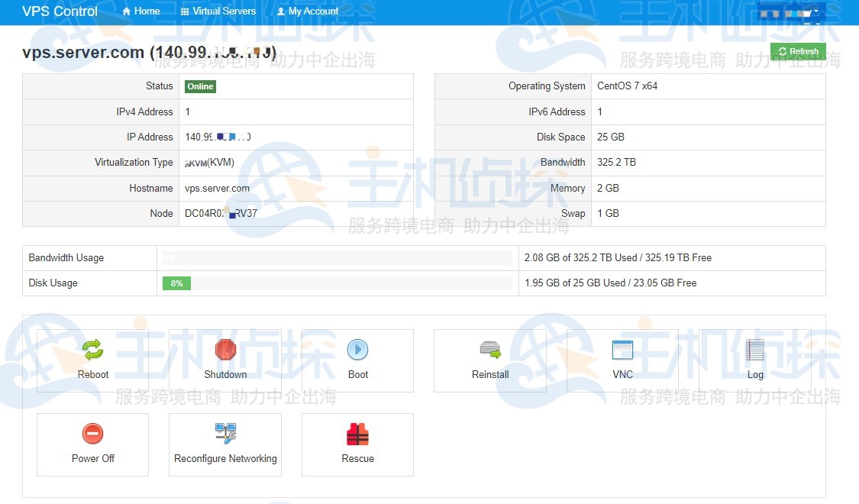Click the green Online status badge
Image resolution: width=859 pixels, height=504 pixels.
click(x=200, y=86)
